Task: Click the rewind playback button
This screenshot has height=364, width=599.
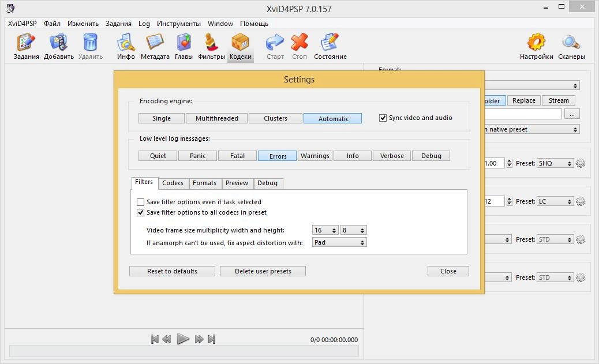Action: coord(167,339)
